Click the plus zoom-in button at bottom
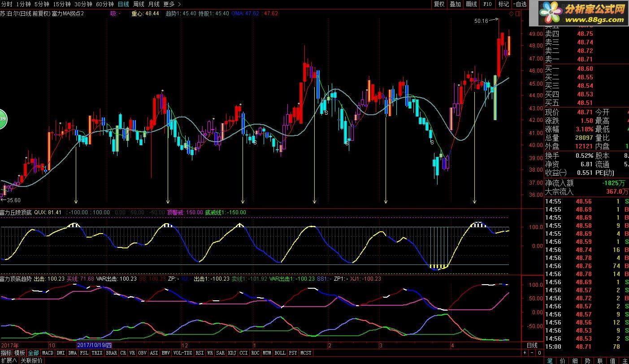Screen dimensions: 629x364 pos(525,353)
